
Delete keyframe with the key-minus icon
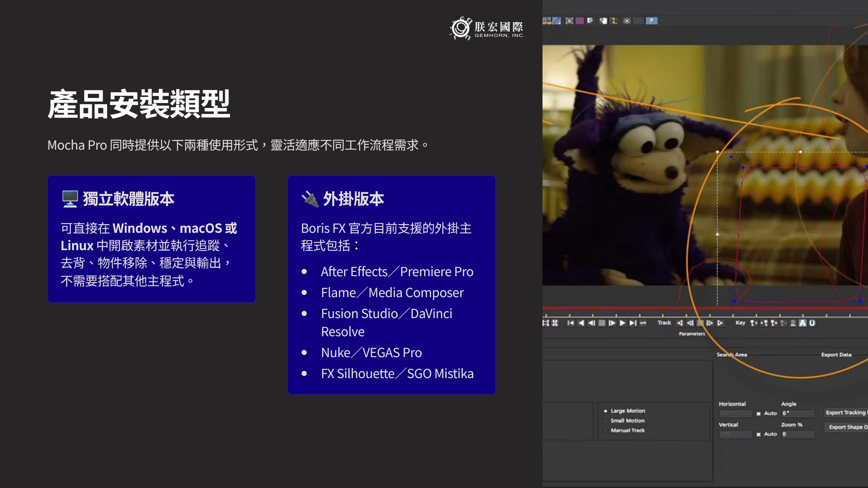[x=783, y=323]
